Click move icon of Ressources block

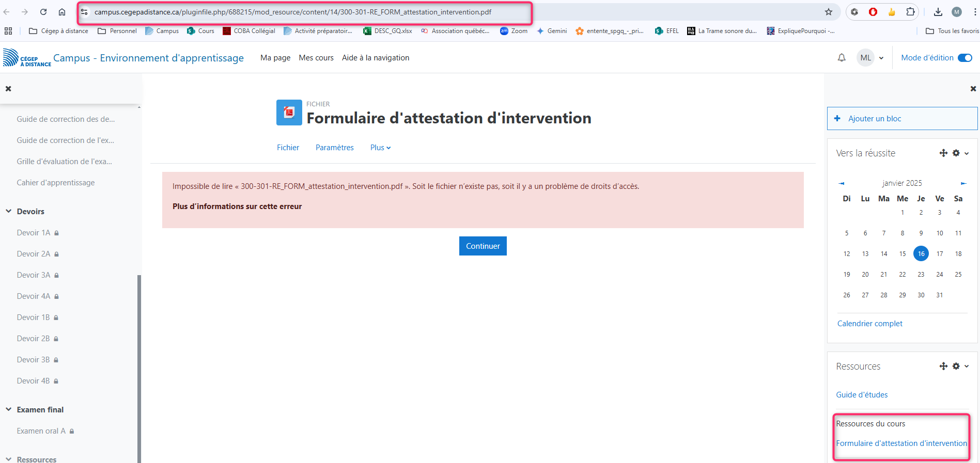[943, 366]
